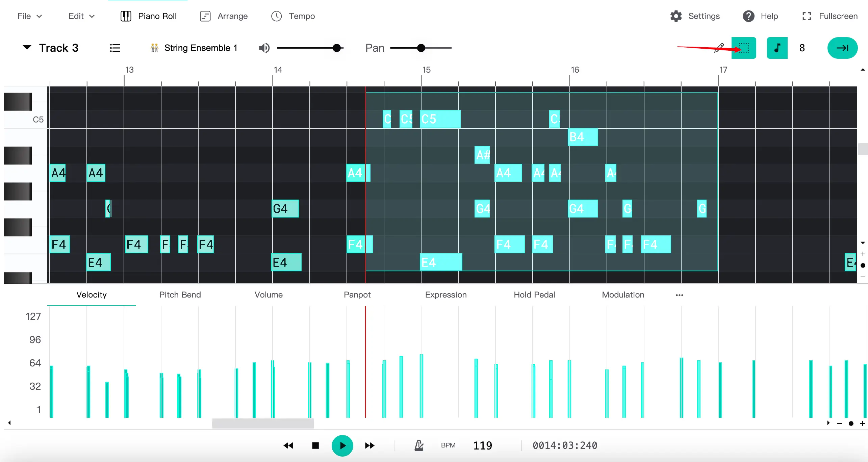Expand the Edit dropdown menu
Screen dimensions: 868x462
[81, 16]
